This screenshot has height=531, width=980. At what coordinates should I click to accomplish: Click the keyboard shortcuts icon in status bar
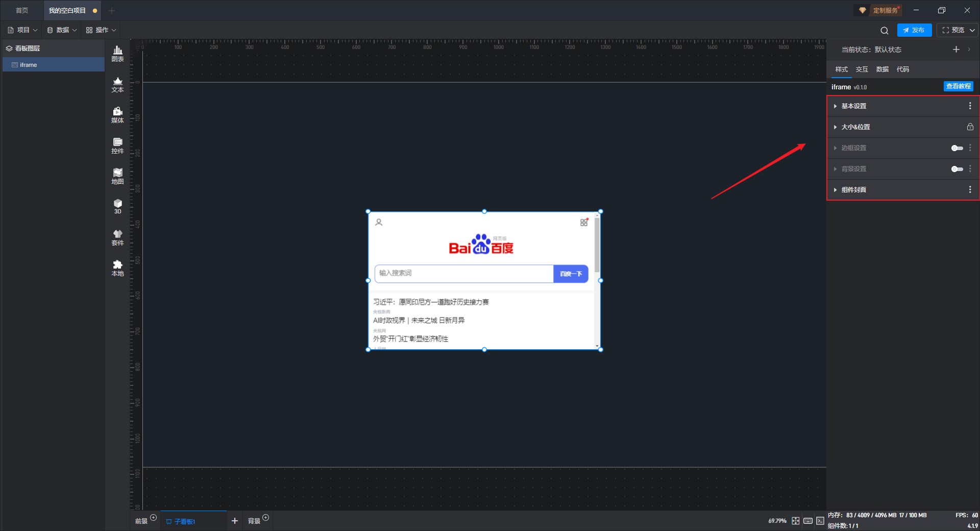point(808,521)
